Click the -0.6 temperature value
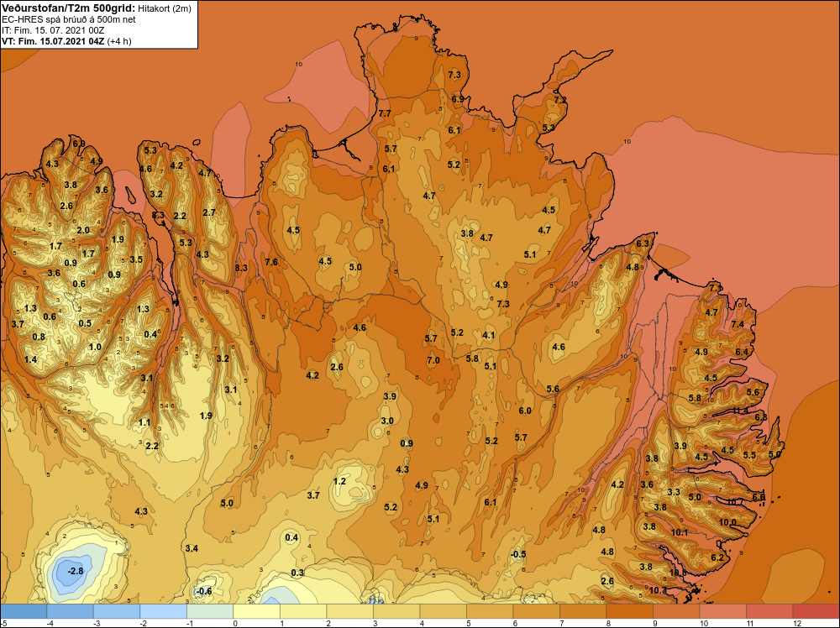This screenshot has height=628, width=840. pos(203,591)
